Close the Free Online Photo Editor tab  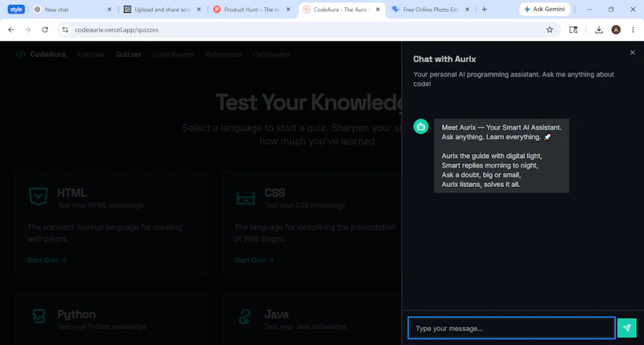coord(467,10)
